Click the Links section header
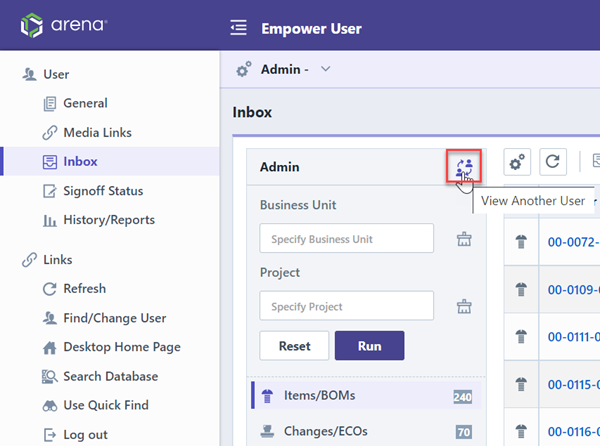600x447 pixels. [57, 260]
